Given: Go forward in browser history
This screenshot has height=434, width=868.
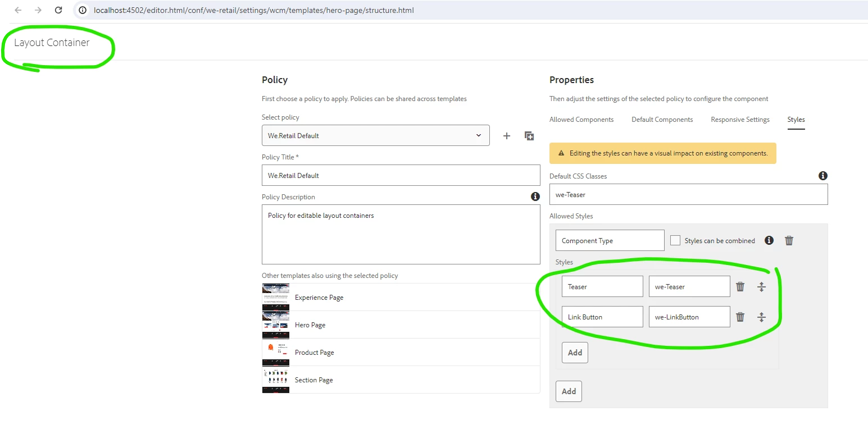Looking at the screenshot, I should tap(38, 10).
